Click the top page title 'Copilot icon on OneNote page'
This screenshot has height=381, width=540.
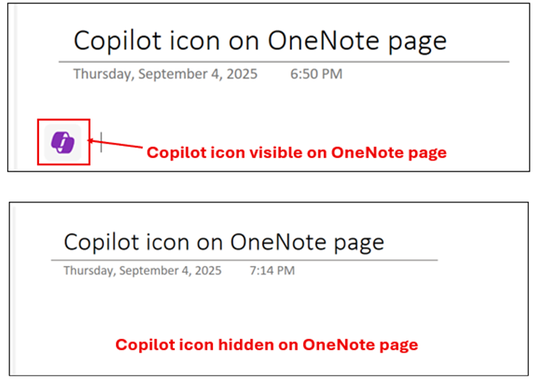(x=260, y=41)
